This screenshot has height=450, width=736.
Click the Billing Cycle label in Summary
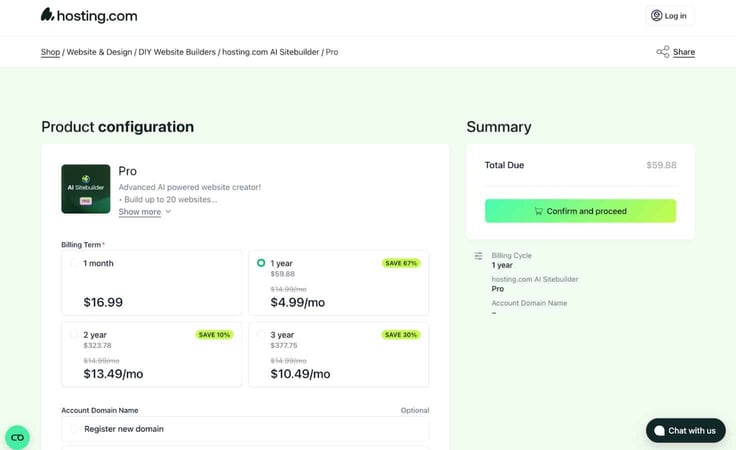tap(512, 255)
